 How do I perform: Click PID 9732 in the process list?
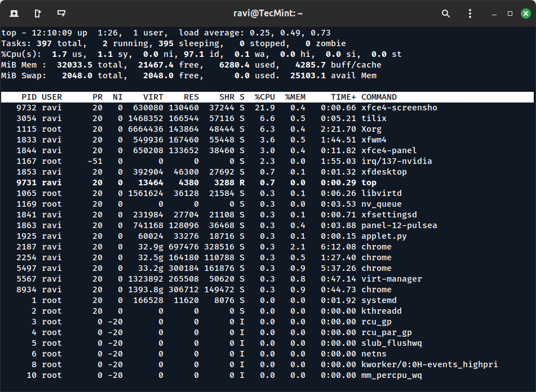[x=26, y=108]
